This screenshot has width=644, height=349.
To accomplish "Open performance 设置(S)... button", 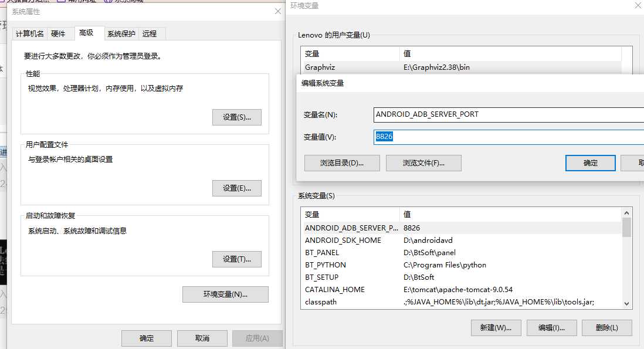I will coord(236,117).
